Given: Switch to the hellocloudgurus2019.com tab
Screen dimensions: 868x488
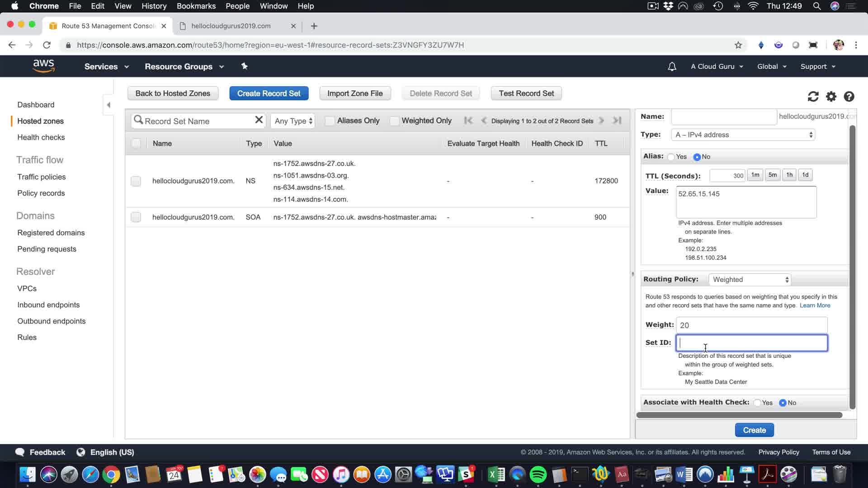Looking at the screenshot, I should click(231, 26).
